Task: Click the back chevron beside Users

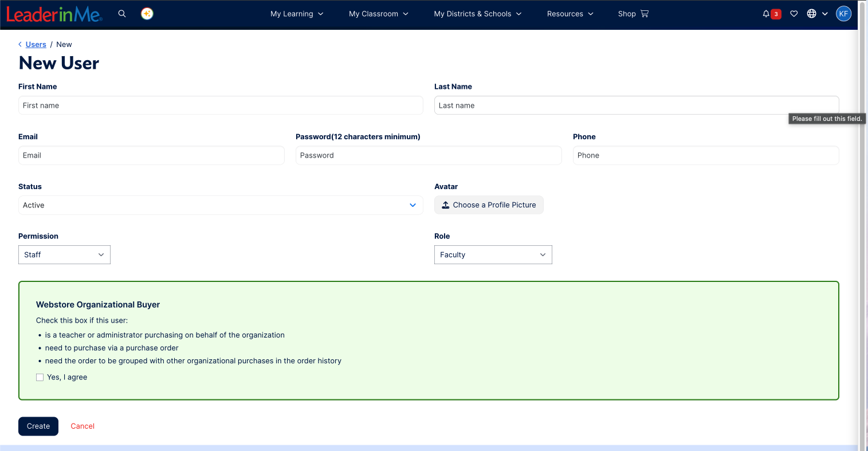Action: pos(20,44)
